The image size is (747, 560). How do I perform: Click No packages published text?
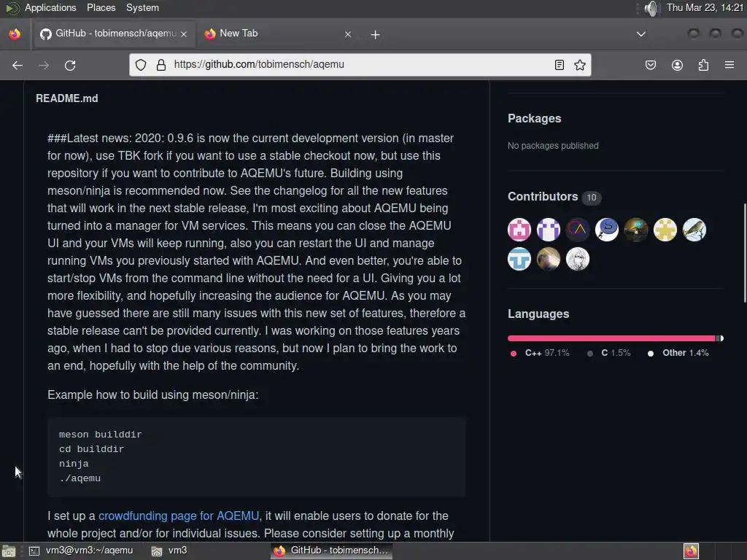[x=553, y=146]
